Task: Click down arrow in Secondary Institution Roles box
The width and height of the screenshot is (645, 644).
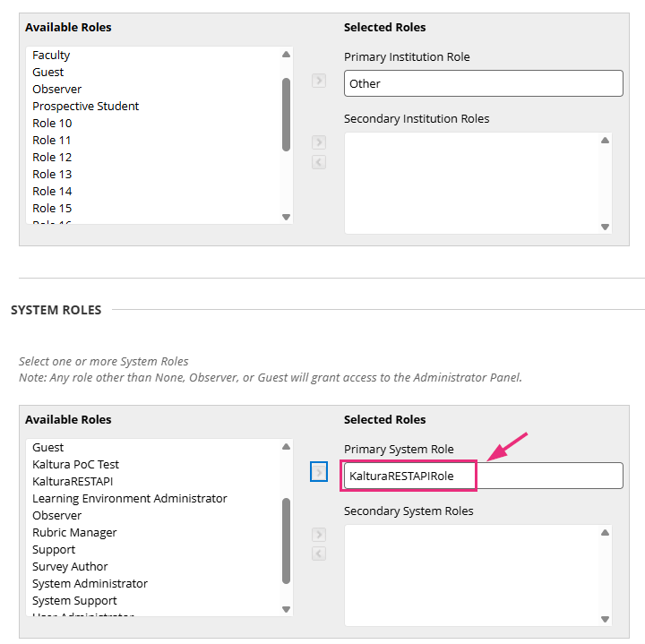Action: click(605, 227)
